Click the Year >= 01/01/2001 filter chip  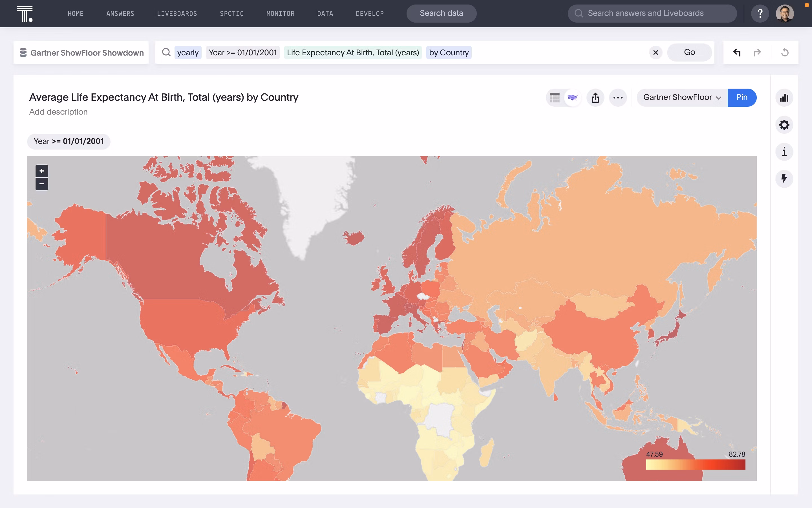click(69, 141)
